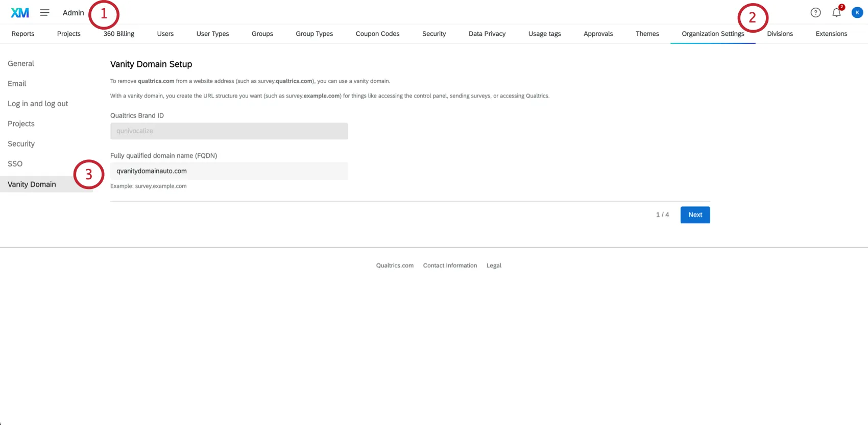Open the Group Types tab
868x425 pixels.
coord(315,34)
